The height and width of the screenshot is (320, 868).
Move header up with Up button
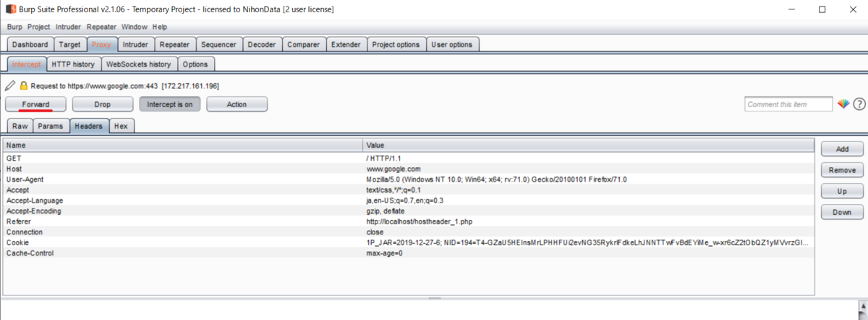[842, 191]
